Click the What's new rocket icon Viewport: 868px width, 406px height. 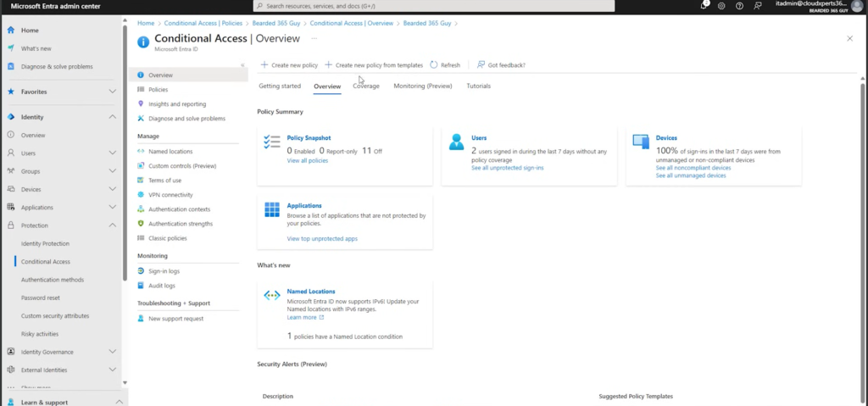10,48
